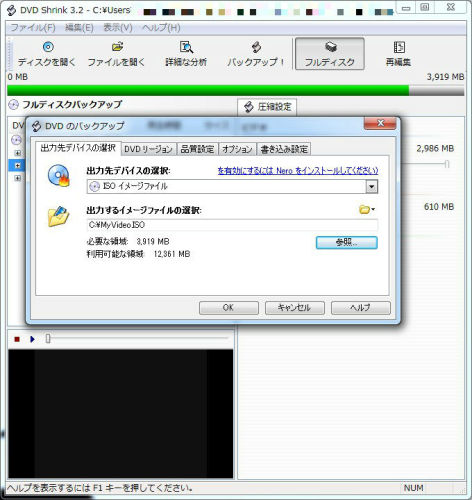Start 詳細な分析 (detailed analysis) from the toolbar
The width and height of the screenshot is (472, 500).
(x=186, y=54)
